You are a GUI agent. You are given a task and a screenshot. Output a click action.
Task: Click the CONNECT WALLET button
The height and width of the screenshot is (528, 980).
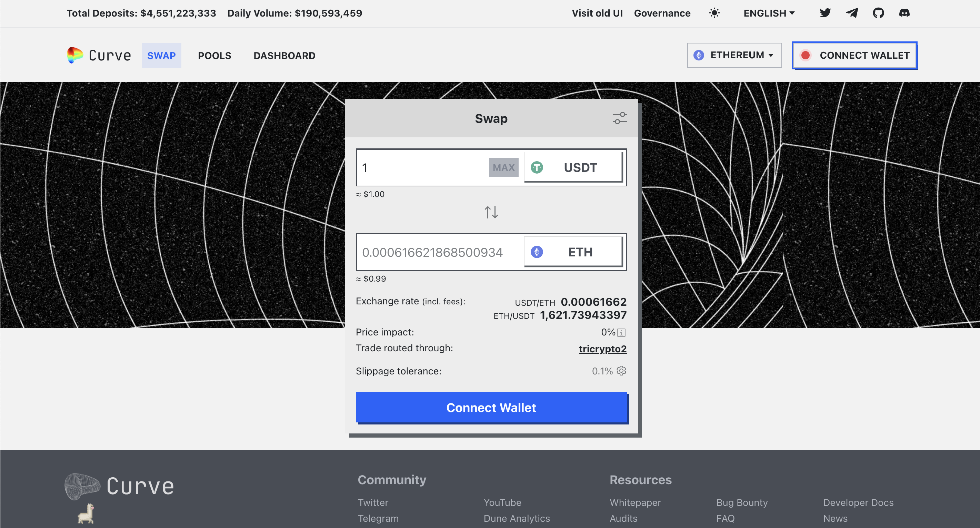(855, 55)
